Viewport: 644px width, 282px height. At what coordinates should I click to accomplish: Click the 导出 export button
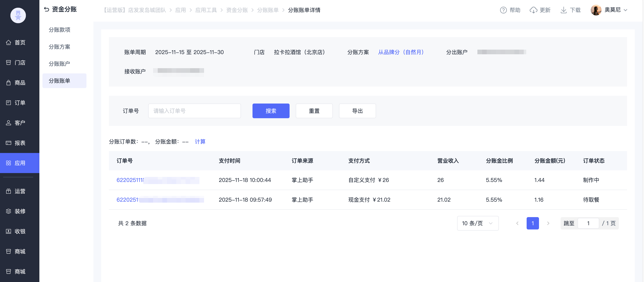coord(357,111)
